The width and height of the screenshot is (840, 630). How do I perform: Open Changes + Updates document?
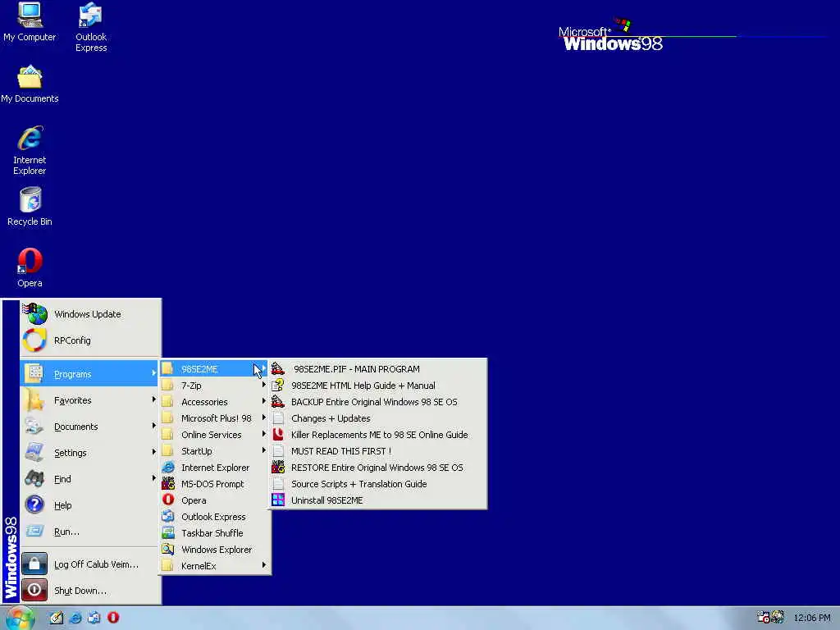[378, 418]
